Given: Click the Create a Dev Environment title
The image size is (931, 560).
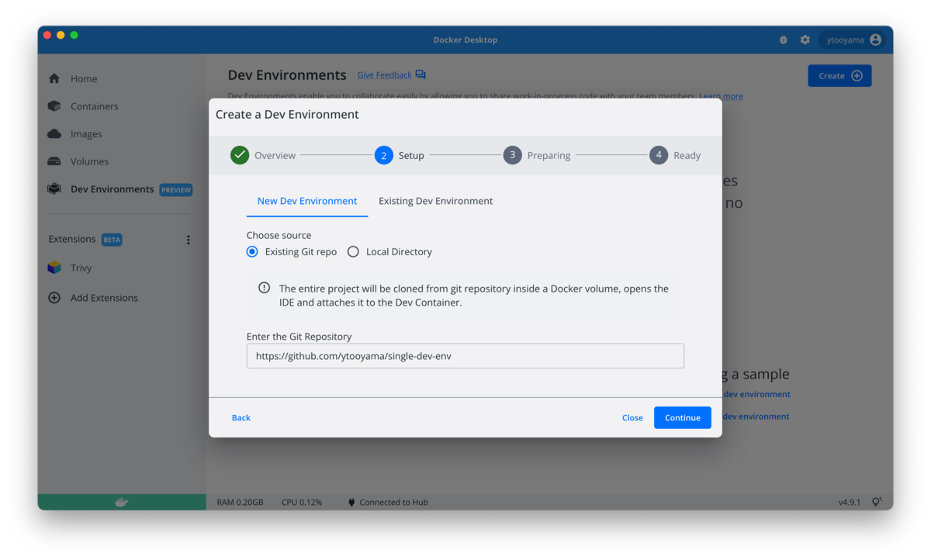Looking at the screenshot, I should (287, 114).
